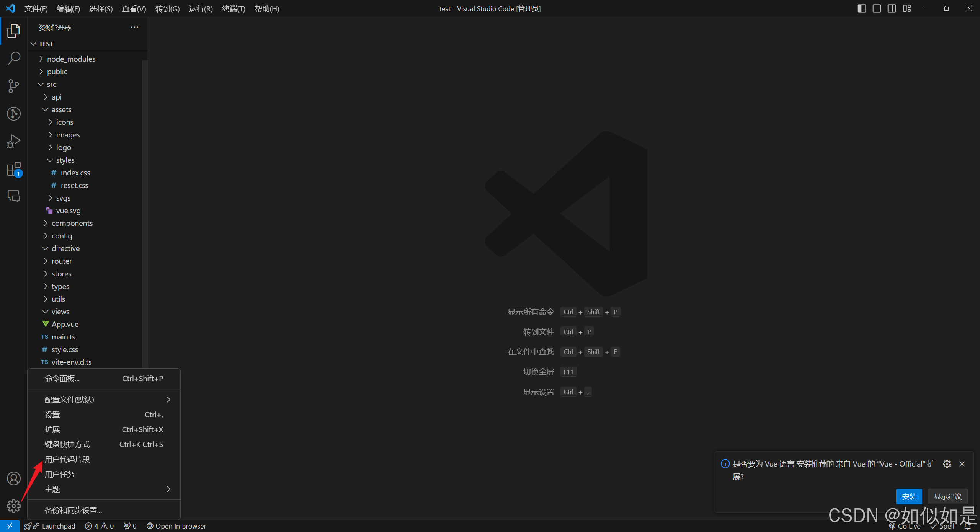
Task: Open Run and Debug view icon
Action: point(14,141)
